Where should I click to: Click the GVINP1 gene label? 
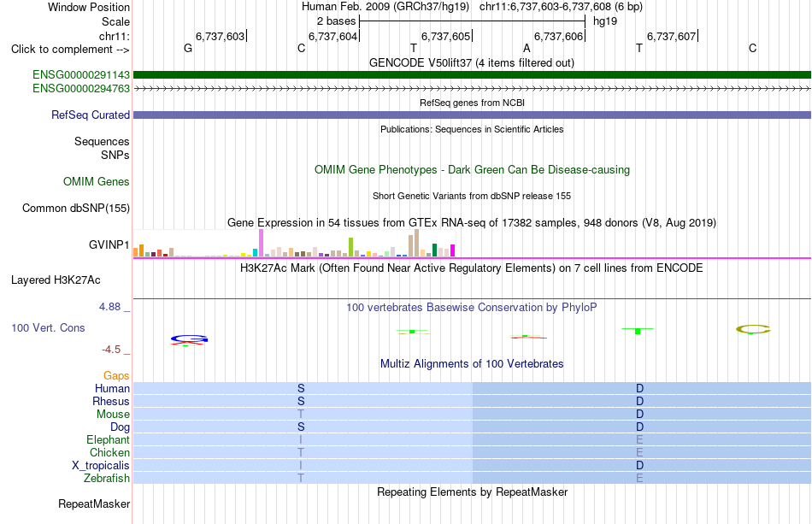(109, 244)
